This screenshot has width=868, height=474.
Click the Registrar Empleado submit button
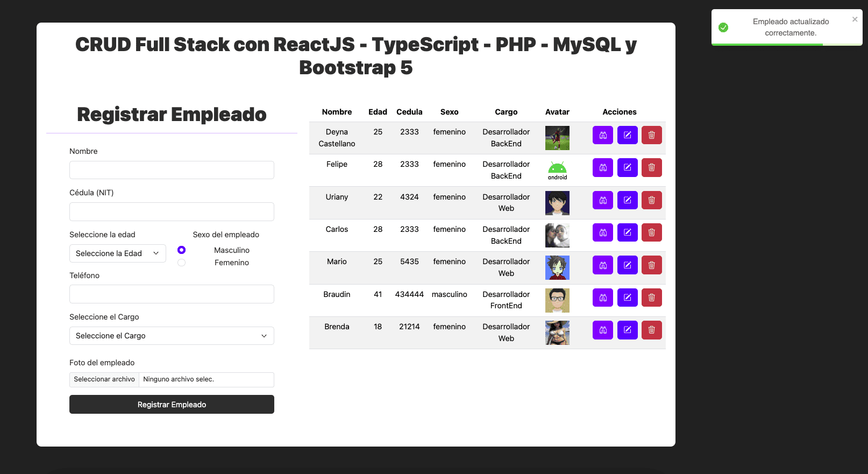(x=172, y=405)
